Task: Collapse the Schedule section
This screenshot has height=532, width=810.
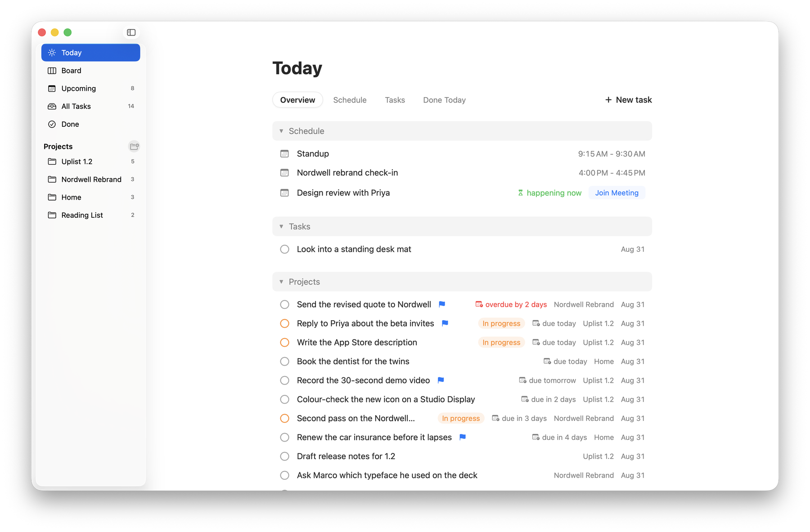Action: pyautogui.click(x=281, y=131)
